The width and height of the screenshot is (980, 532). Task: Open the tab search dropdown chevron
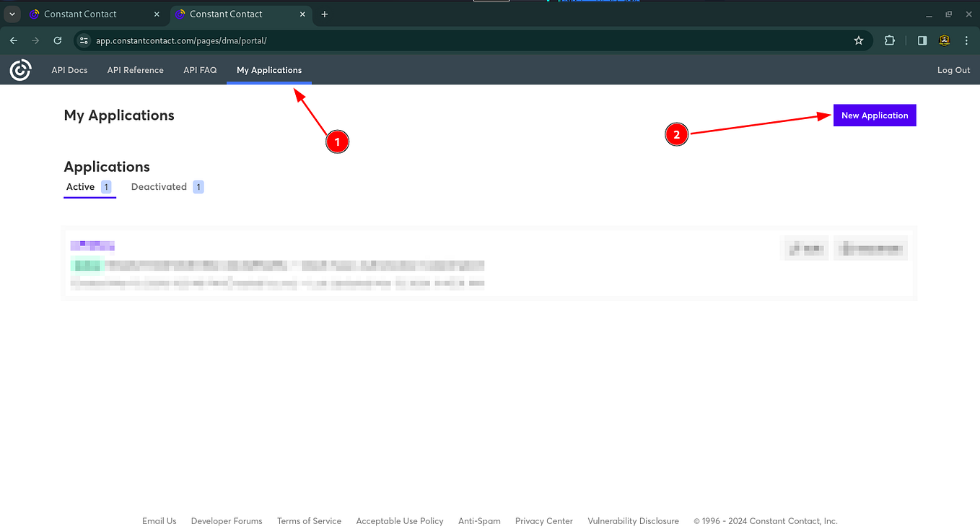pos(12,14)
